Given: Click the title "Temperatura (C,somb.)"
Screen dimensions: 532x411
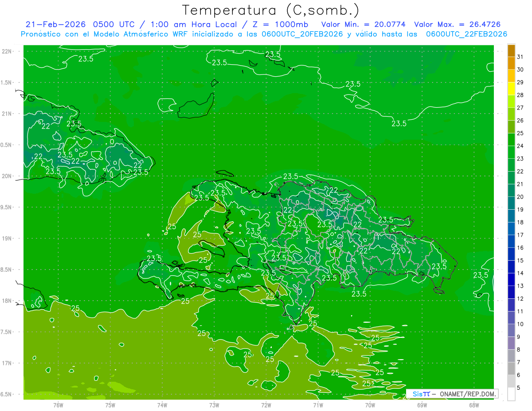Looking at the screenshot, I should click(271, 10).
